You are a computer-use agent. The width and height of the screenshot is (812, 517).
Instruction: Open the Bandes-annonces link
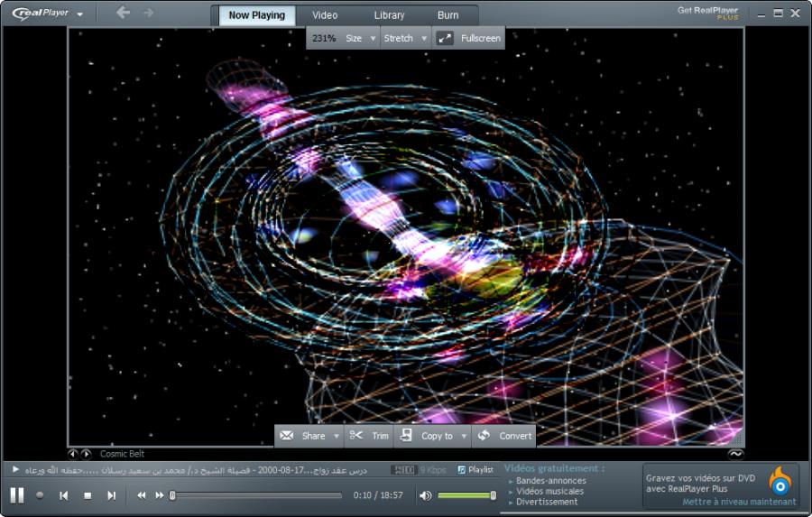click(550, 481)
